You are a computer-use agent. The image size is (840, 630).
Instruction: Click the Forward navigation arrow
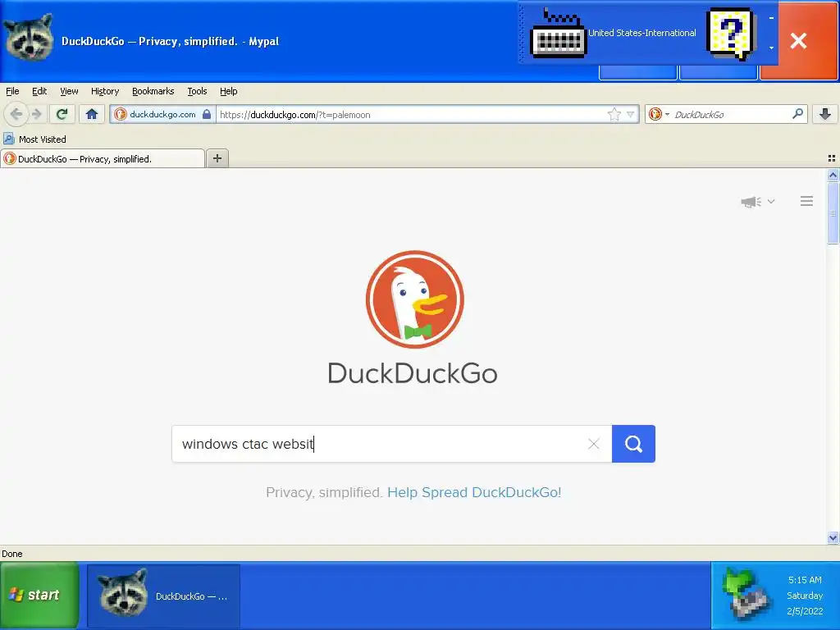(x=36, y=114)
